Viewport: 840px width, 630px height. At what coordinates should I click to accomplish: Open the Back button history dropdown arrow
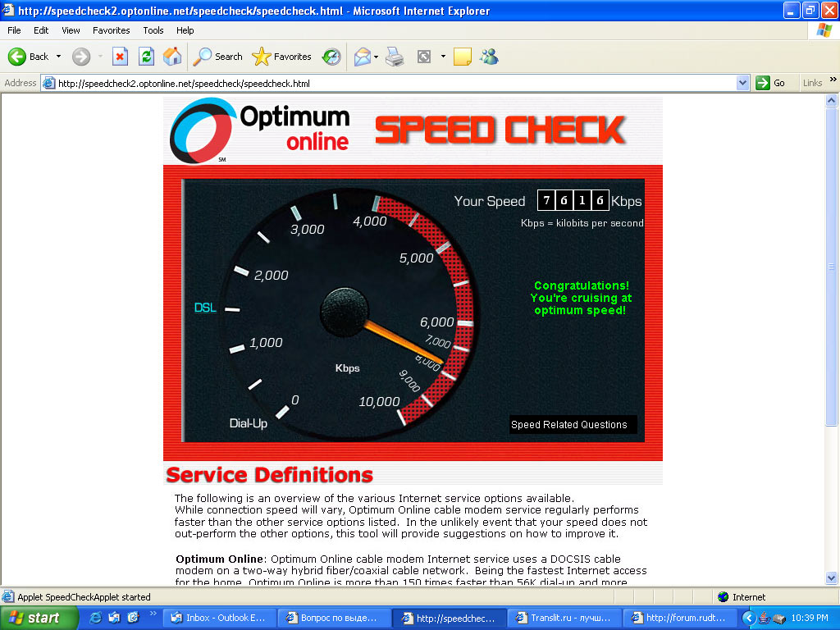(x=58, y=57)
